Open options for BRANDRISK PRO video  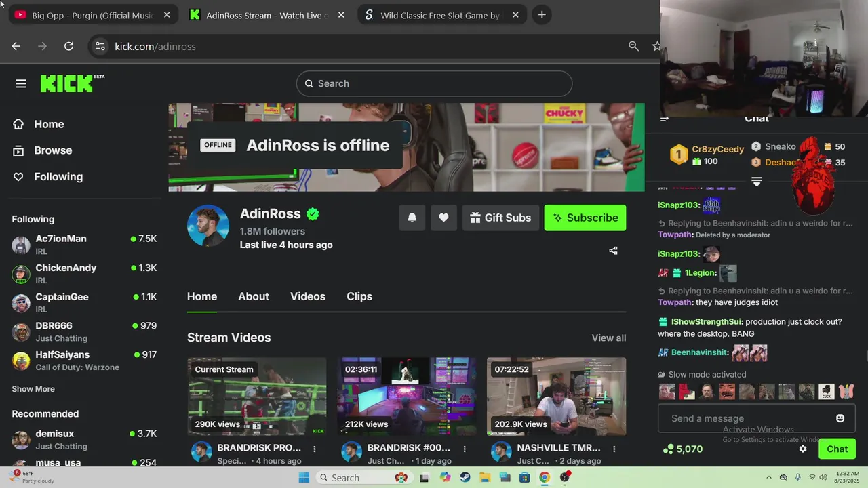tap(314, 449)
